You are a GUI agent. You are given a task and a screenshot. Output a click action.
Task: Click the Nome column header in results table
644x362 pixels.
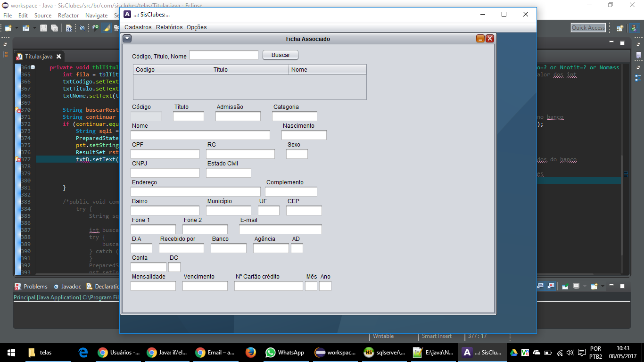coord(328,70)
